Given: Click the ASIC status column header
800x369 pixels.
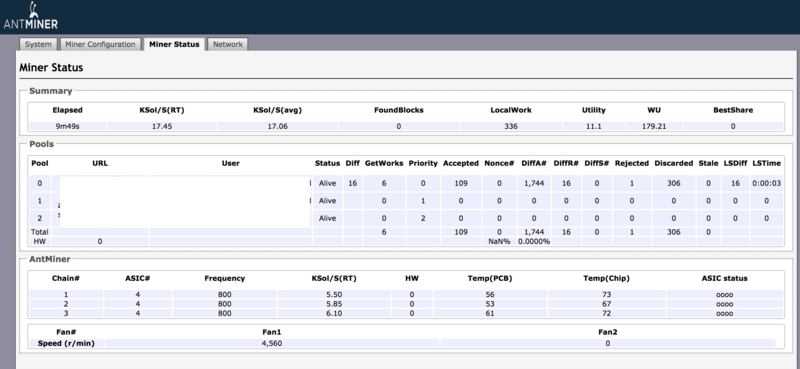Looking at the screenshot, I should coord(724,278).
